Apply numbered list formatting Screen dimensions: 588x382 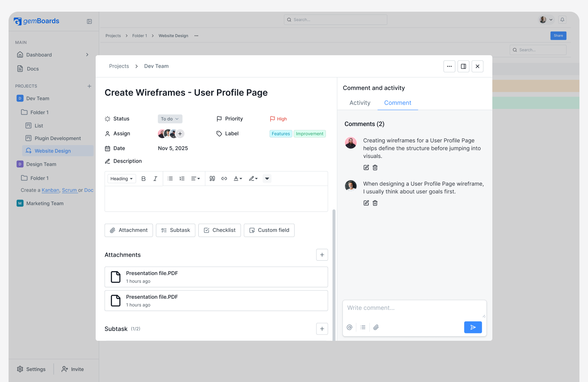coord(182,178)
